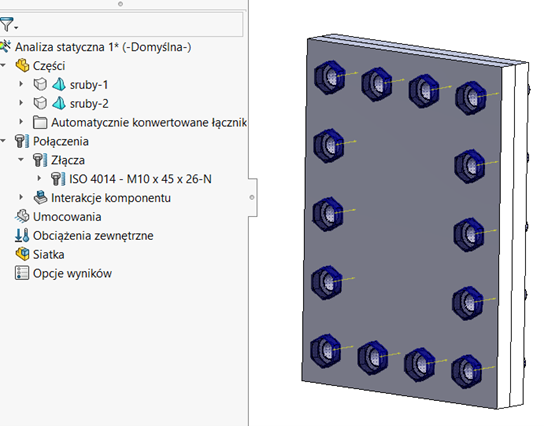Viewport: 544px width, 426px height.
Task: Expand the sruby-1 component
Action: (21, 84)
